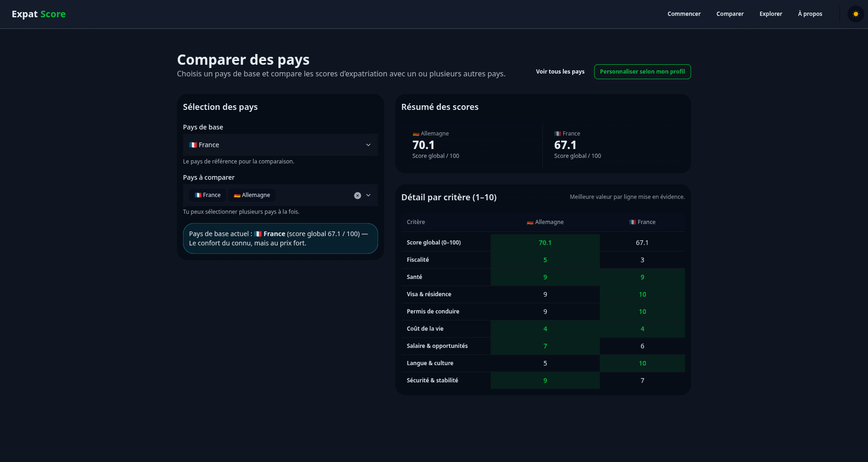Image resolution: width=868 pixels, height=462 pixels.
Task: Clear selected countries with the X icon
Action: [357, 196]
